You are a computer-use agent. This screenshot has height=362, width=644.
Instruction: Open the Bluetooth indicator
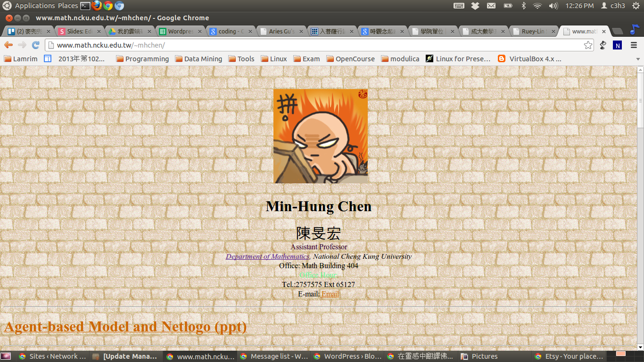523,6
